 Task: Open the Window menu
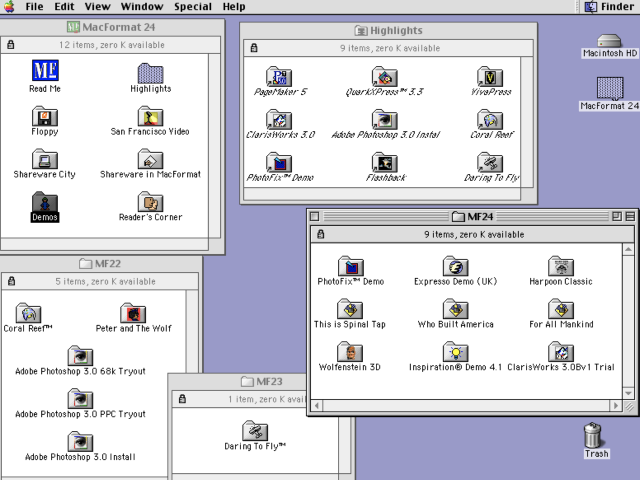(142, 7)
